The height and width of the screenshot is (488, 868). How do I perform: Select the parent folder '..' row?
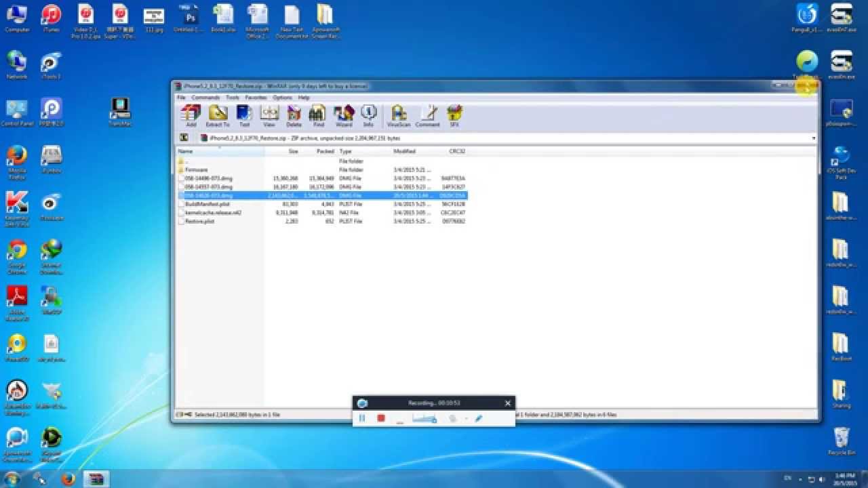[322, 161]
